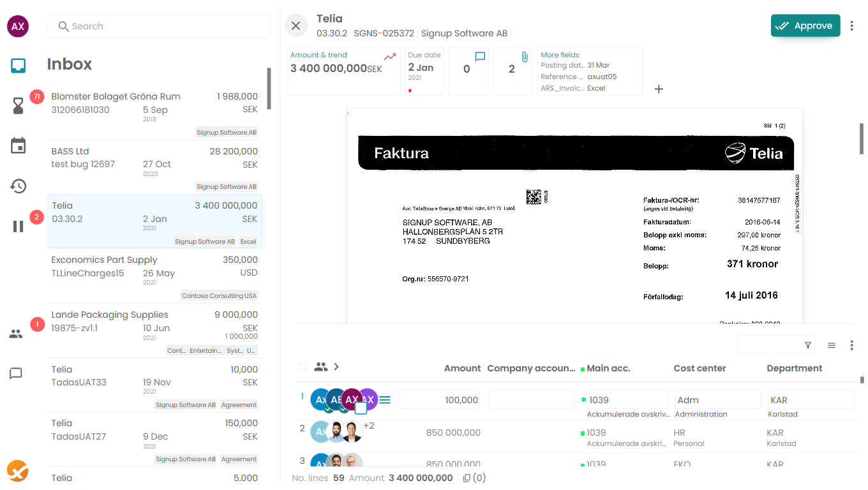Click the trend arrow icon in Amount card
Image resolution: width=868 pixels, height=490 pixels.
click(x=389, y=56)
